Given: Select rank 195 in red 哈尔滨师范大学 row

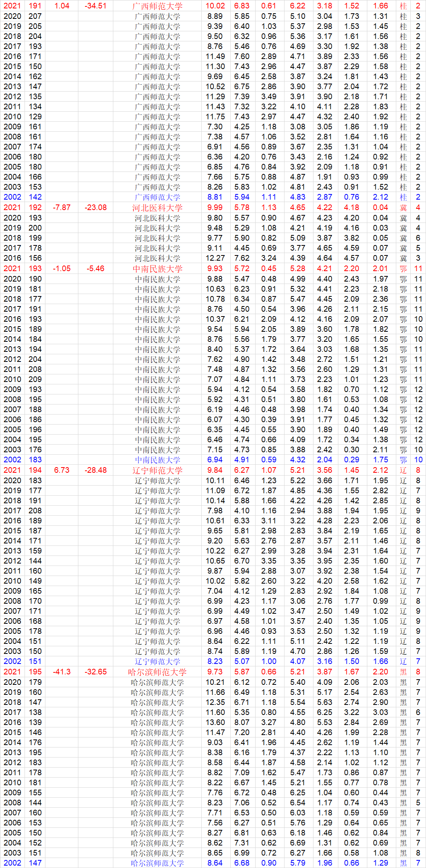Looking at the screenshot, I should [x=35, y=672].
